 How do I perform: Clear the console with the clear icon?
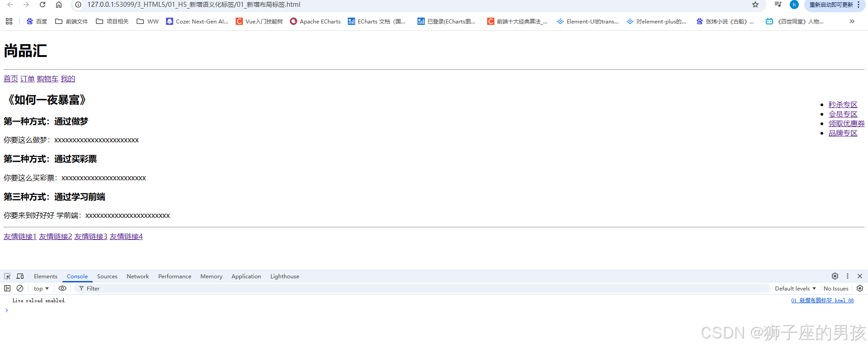(20, 288)
